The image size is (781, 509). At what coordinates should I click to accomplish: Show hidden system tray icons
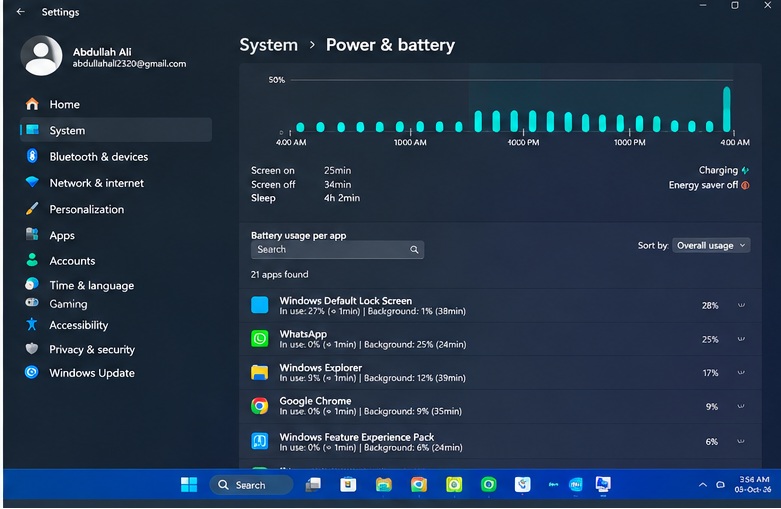click(703, 485)
